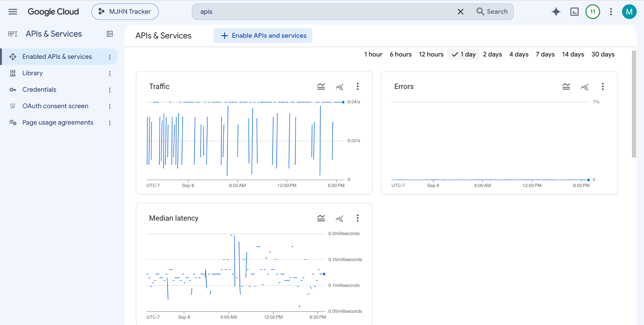Select the OAuth consent screen dotted icon
The width and height of the screenshot is (644, 325).
(x=13, y=106)
